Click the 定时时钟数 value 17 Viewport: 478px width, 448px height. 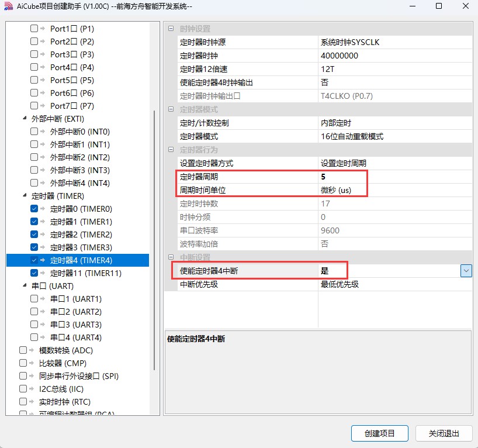point(395,204)
